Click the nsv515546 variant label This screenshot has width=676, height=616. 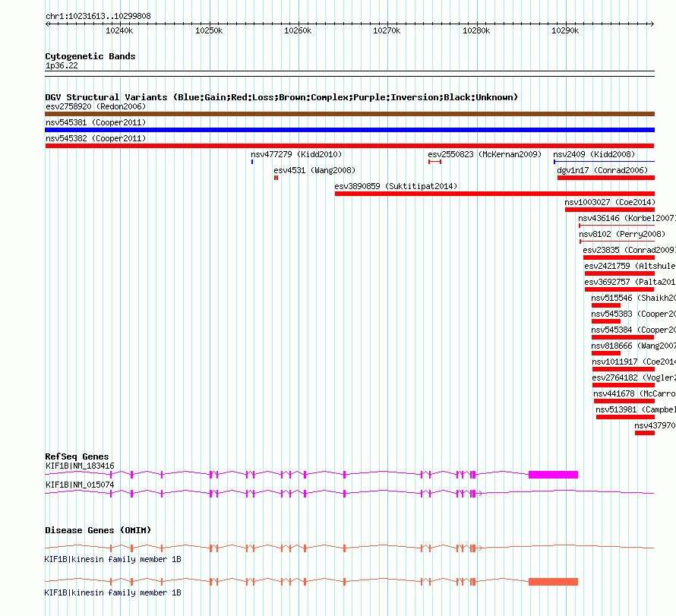(x=633, y=298)
